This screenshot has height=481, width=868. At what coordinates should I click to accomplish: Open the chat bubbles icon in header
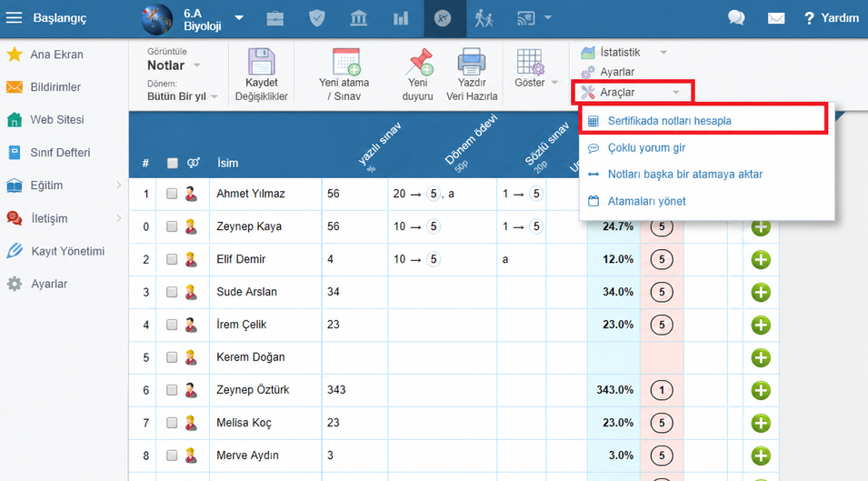click(736, 17)
